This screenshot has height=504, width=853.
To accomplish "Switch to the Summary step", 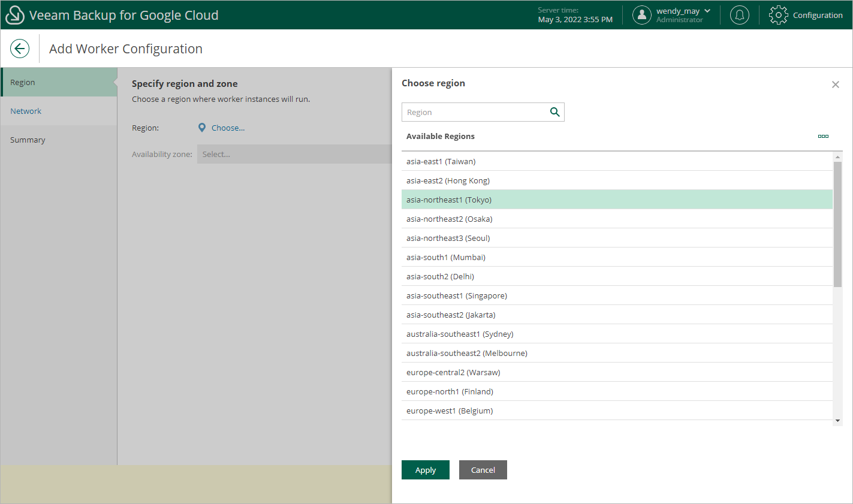I will tap(59, 140).
